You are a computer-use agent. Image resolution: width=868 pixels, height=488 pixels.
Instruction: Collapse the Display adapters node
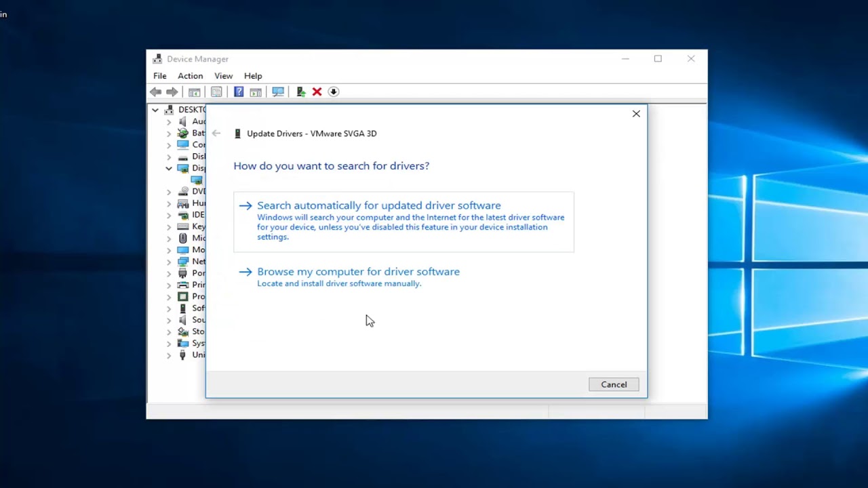tap(169, 168)
